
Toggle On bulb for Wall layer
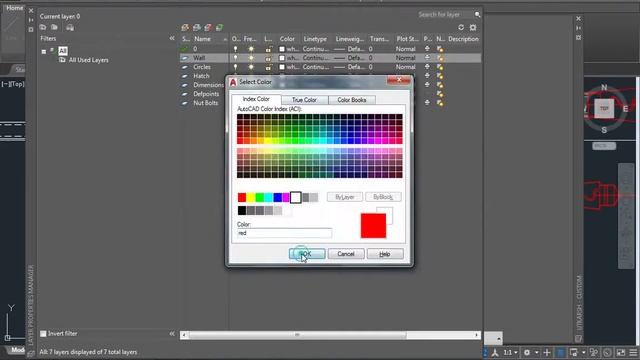[235, 58]
